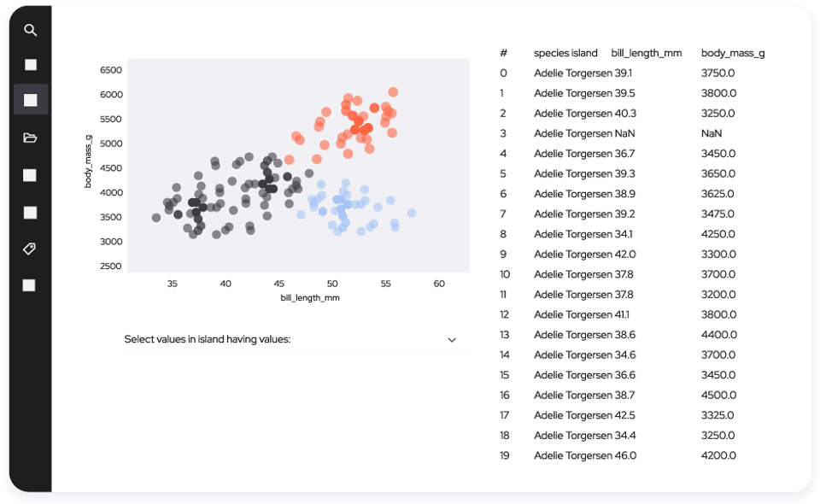Click the square icon between folder and tag icons

[31, 212]
